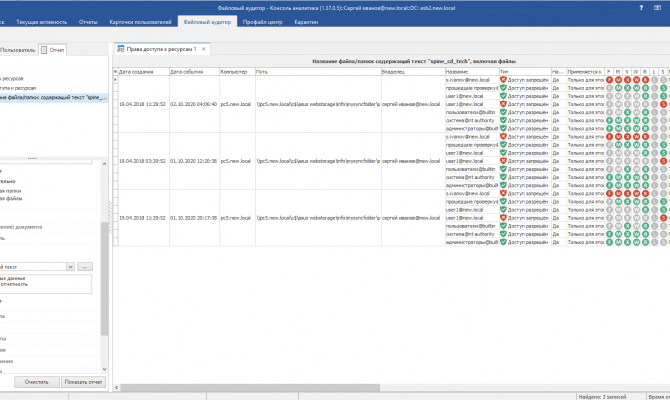This screenshot has height=400, width=670.
Task: Click the 'Найдено: 3 записей' status text
Action: (x=602, y=397)
